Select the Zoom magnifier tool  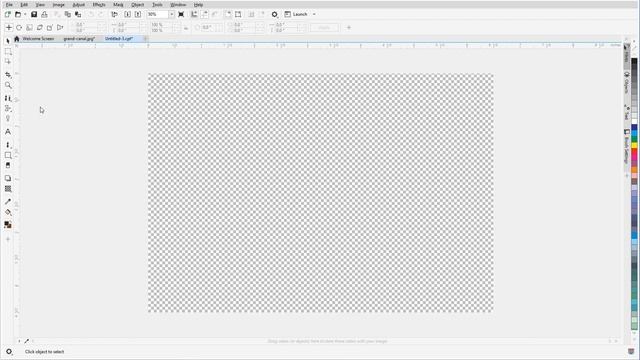tap(8, 85)
